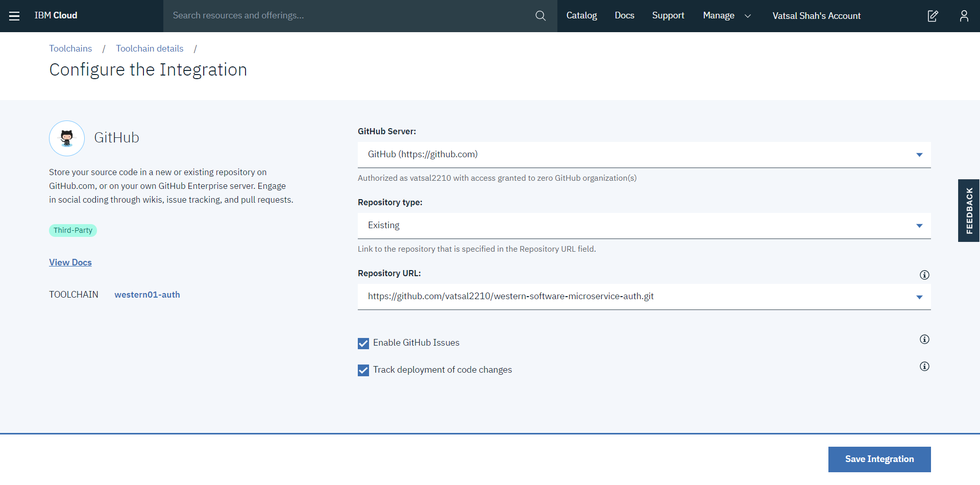Open the Docs menu item
Screen dimensions: 980x485
point(624,15)
